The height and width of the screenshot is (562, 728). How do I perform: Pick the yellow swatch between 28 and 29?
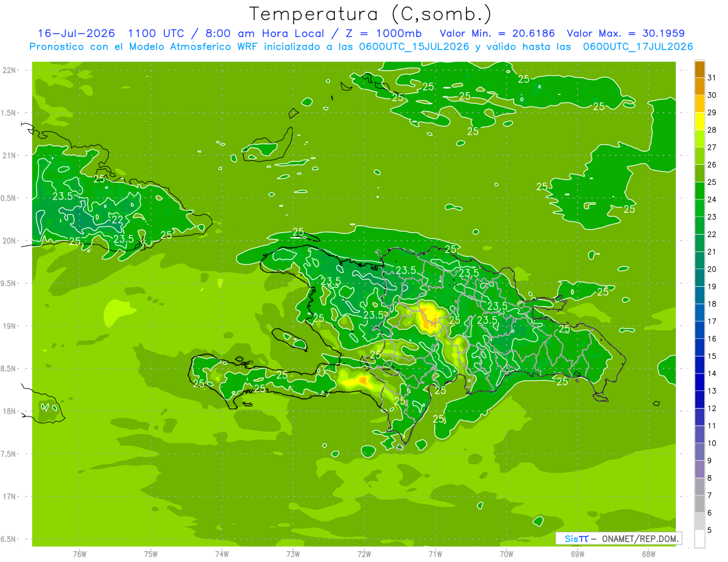[x=699, y=121]
